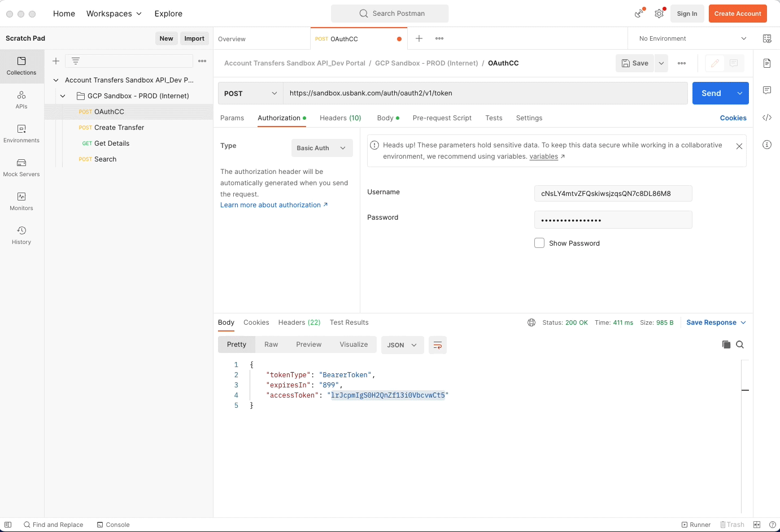Switch to the Params tab
This screenshot has height=532, width=780.
click(x=232, y=118)
